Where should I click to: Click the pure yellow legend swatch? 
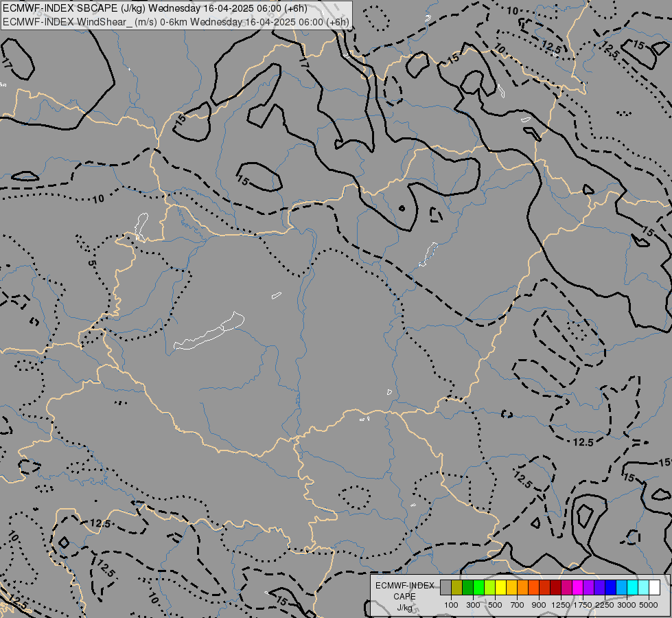[500, 587]
